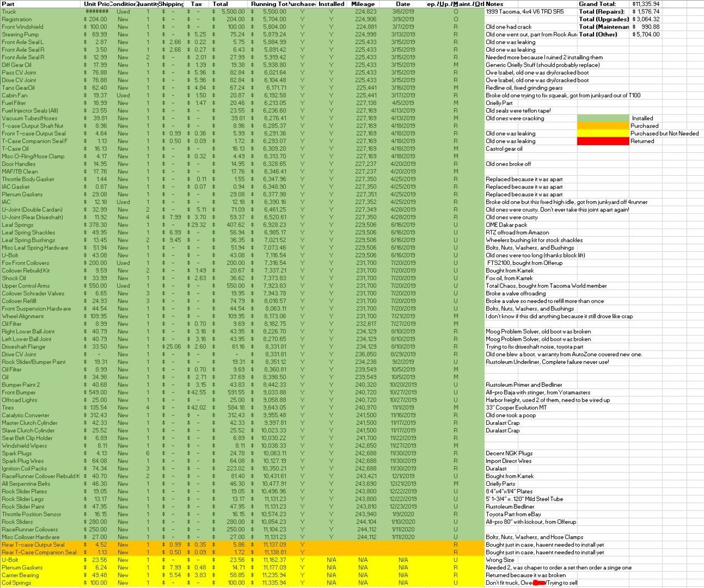Click the 'Date' column header
Image resolution: width=704 pixels, height=588 pixels.
(x=403, y=4)
